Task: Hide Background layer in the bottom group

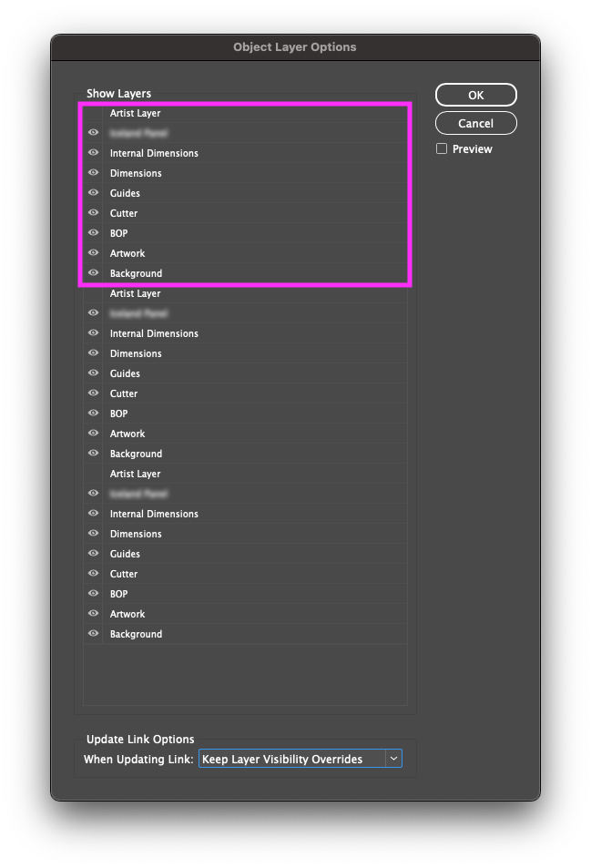Action: tap(93, 634)
